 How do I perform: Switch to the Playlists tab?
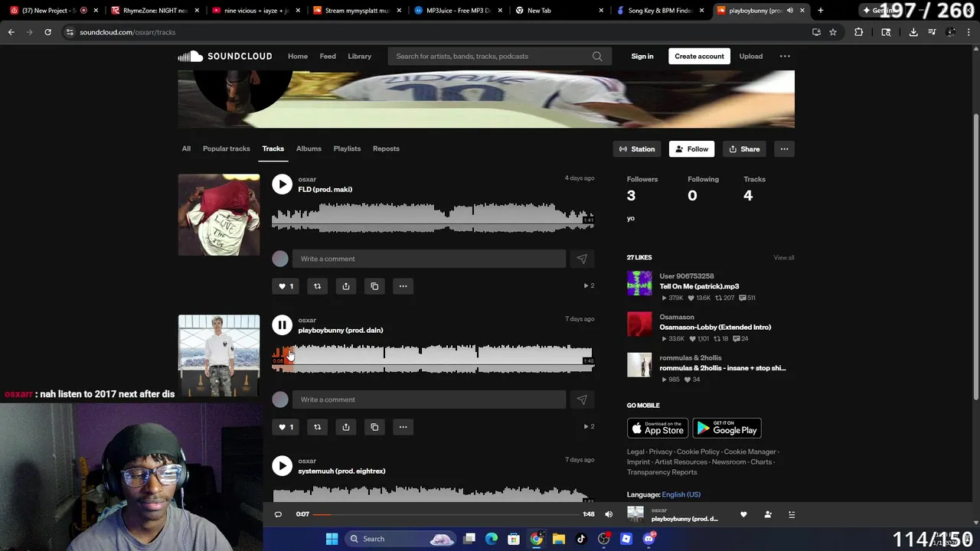point(347,148)
